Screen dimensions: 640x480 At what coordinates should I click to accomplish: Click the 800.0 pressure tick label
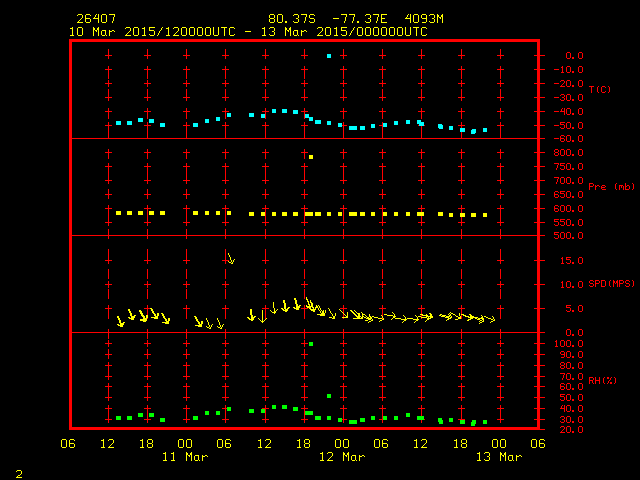click(x=569, y=153)
